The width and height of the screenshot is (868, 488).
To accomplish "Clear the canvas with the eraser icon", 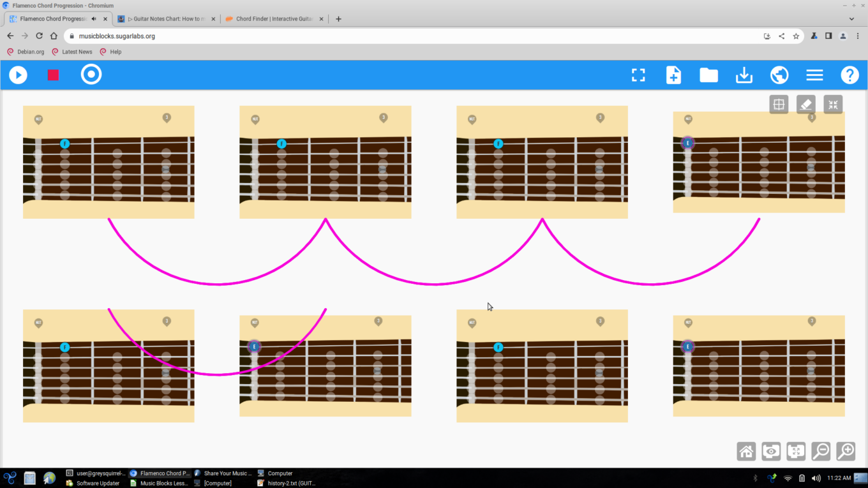I will (806, 105).
